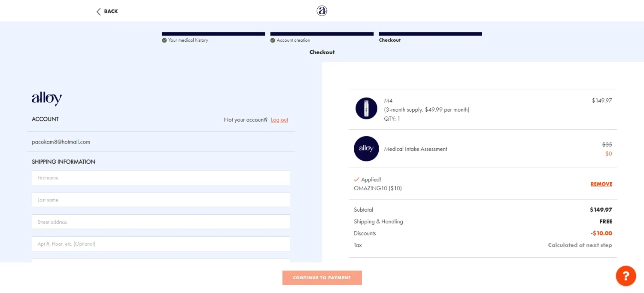The width and height of the screenshot is (644, 293).
Task: Go back using the BACK link
Action: 107,12
